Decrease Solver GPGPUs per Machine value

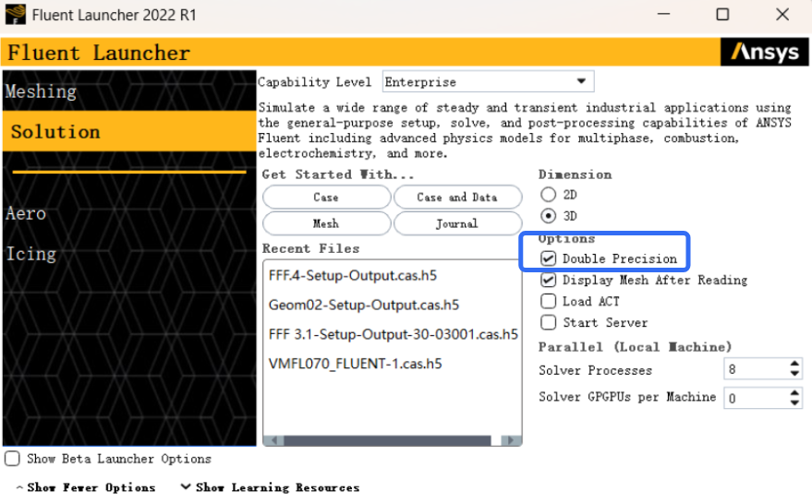click(795, 403)
